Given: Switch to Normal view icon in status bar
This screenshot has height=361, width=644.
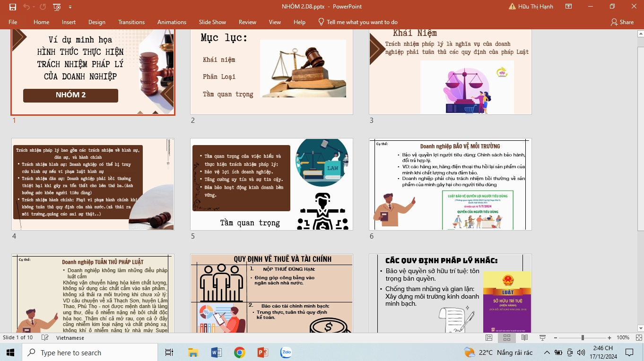Looking at the screenshot, I should [489, 338].
